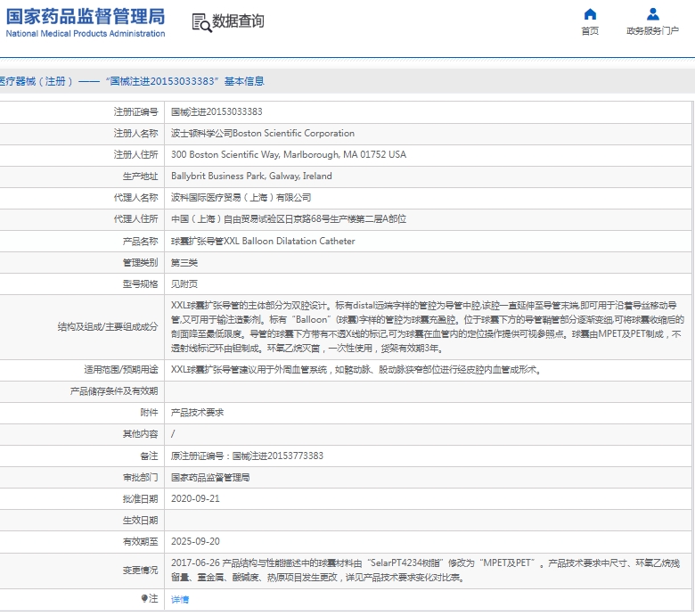Click model specification value 见附页
Viewport: 695px width, 616px height.
184,283
